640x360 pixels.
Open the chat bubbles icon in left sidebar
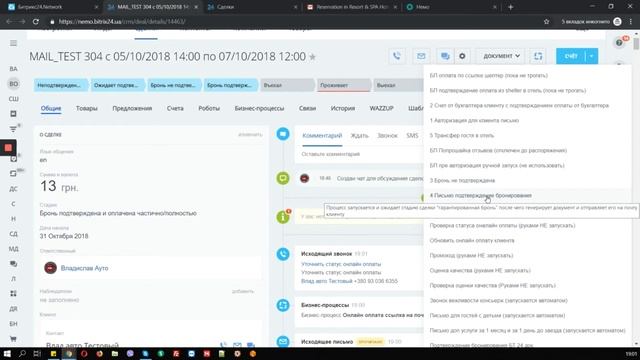(x=13, y=264)
